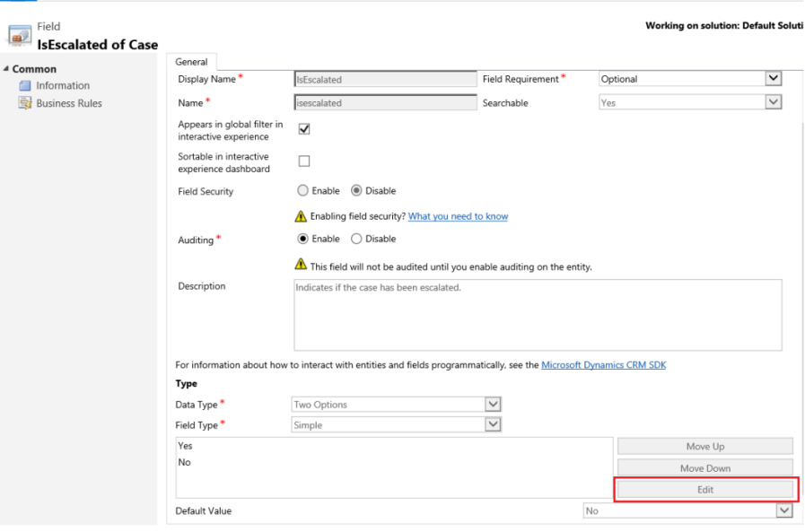Image resolution: width=805 pixels, height=532 pixels.
Task: Click the Field entity icon in header
Action: [18, 36]
